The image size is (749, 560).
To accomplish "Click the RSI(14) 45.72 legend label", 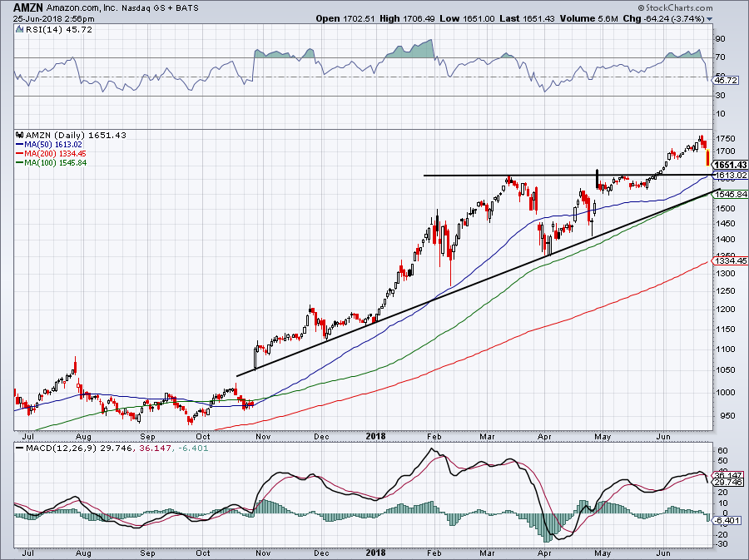I will [58, 30].
